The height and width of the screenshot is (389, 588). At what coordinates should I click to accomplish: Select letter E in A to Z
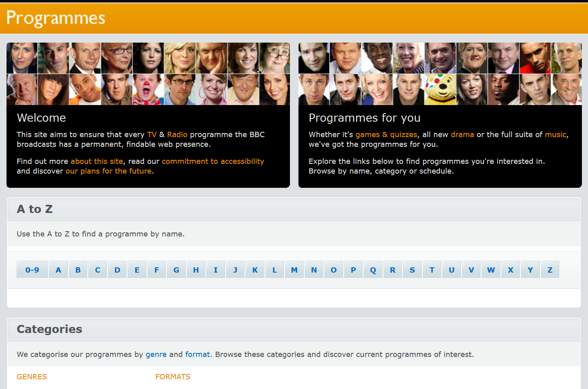tap(137, 270)
